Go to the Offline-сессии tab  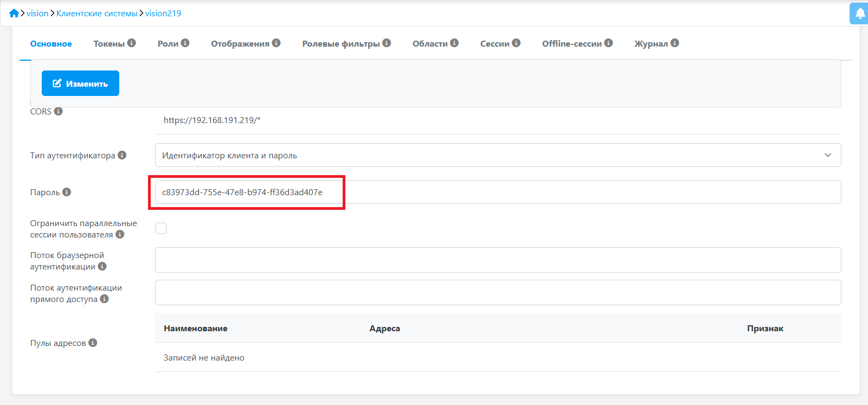click(572, 44)
